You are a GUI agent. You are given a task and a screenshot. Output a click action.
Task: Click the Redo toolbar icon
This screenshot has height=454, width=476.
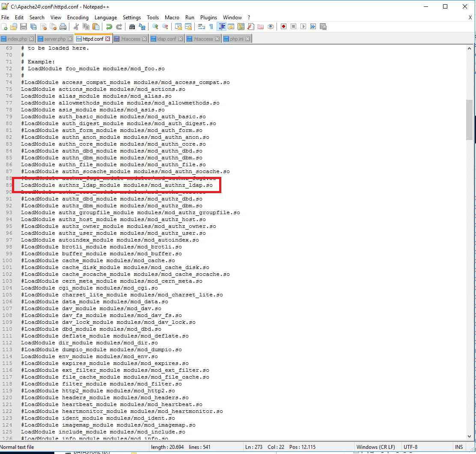[119, 27]
